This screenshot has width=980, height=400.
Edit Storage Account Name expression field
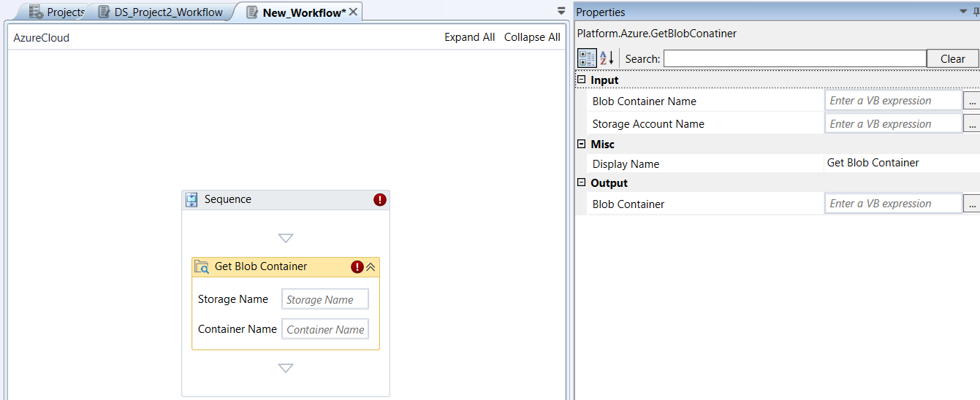pos(893,123)
